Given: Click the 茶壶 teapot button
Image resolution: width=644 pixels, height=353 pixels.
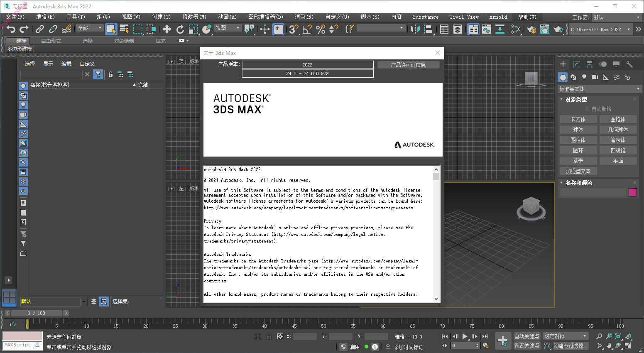Looking at the screenshot, I should tap(578, 161).
